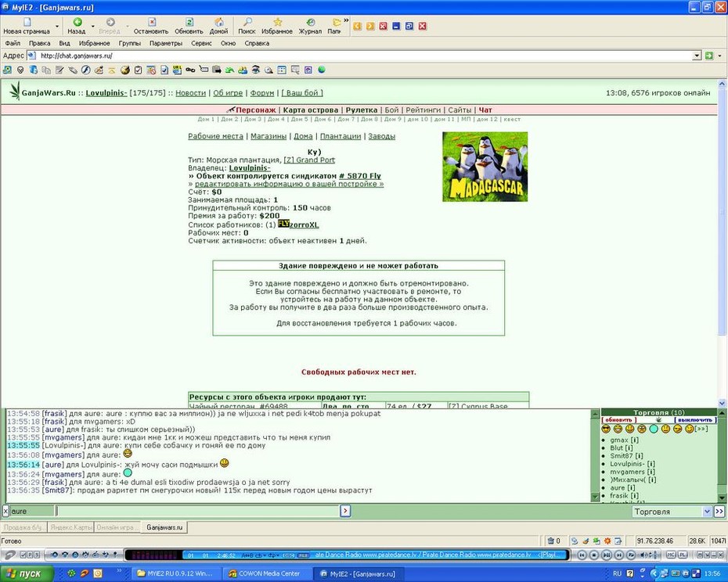Viewport: 728px width, 582px height.
Task: Click the Остановить (Stop) toolbar icon
Action: pyautogui.click(x=151, y=26)
